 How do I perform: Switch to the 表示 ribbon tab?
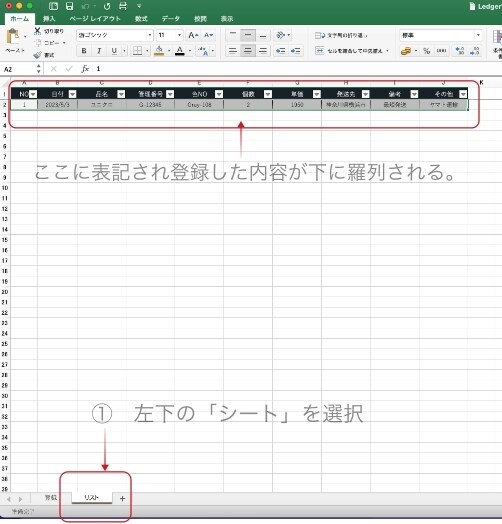[227, 19]
